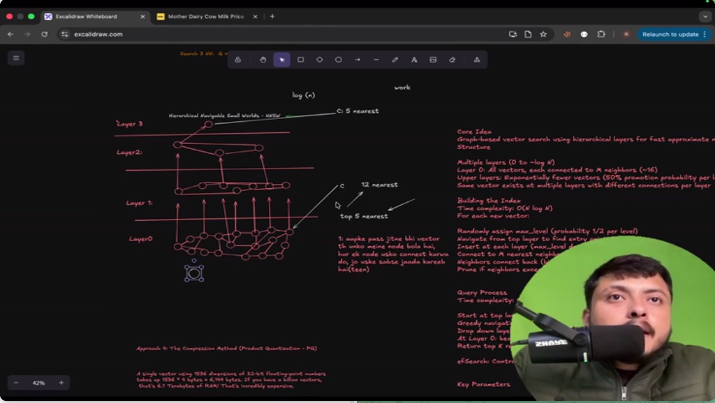Select the 'Core Idea' heading text
The width and height of the screenshot is (715, 403).
[474, 132]
